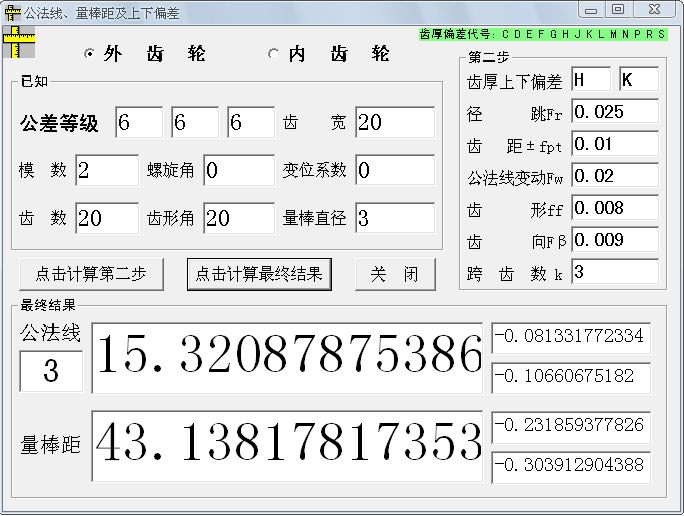684x516 pixels.
Task: Maximize the window
Action: coord(618,10)
